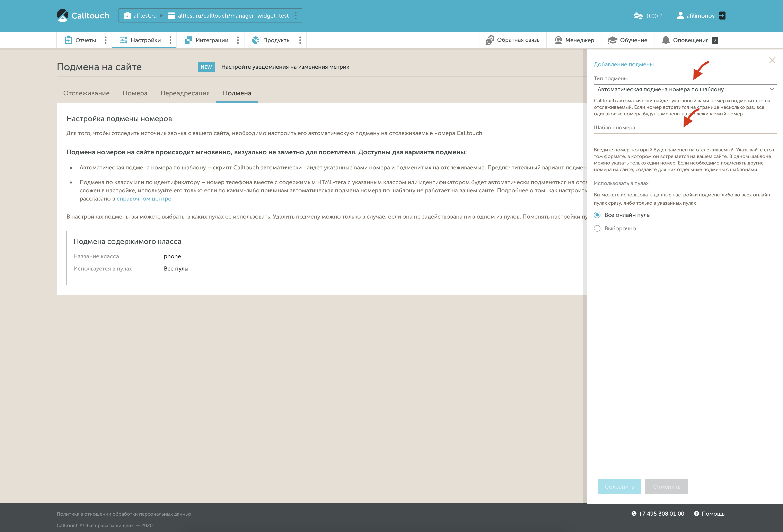
Task: Expand the Продукты three-dot menu
Action: click(x=300, y=40)
